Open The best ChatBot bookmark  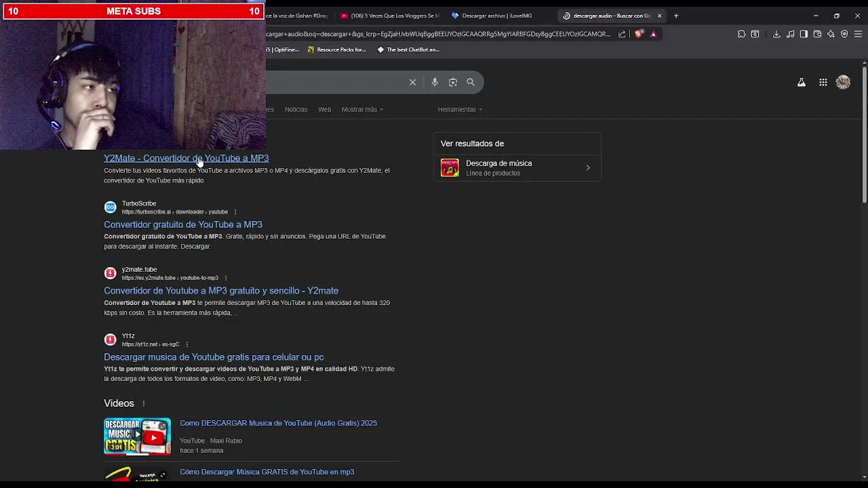(408, 49)
